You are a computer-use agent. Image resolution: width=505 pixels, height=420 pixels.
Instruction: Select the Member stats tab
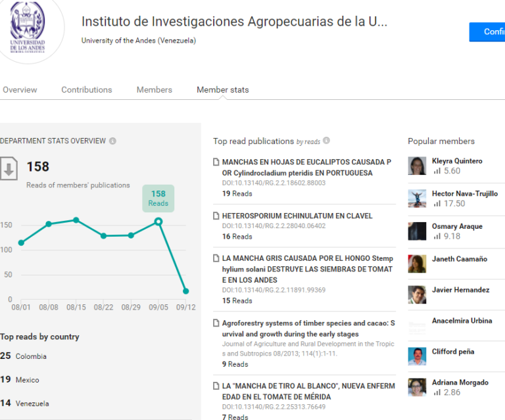pos(223,90)
